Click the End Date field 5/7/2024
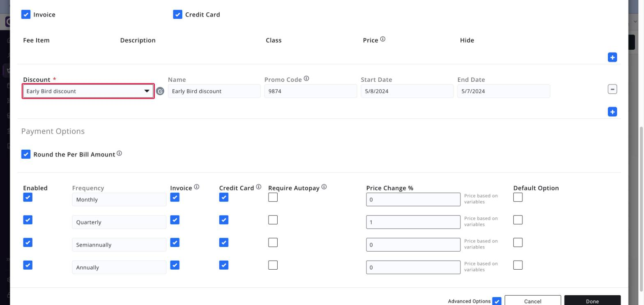The width and height of the screenshot is (644, 305). (x=504, y=91)
